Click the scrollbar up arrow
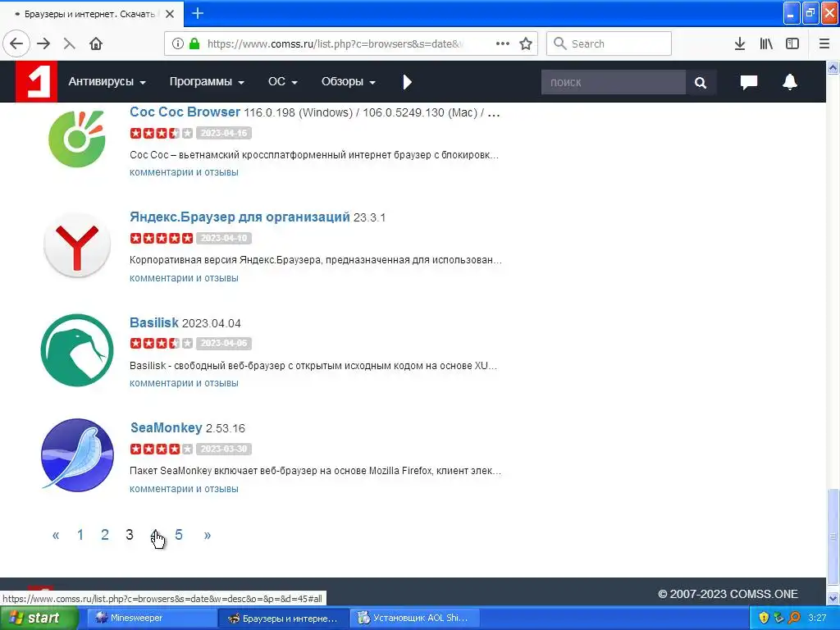The width and height of the screenshot is (840, 630). click(833, 67)
